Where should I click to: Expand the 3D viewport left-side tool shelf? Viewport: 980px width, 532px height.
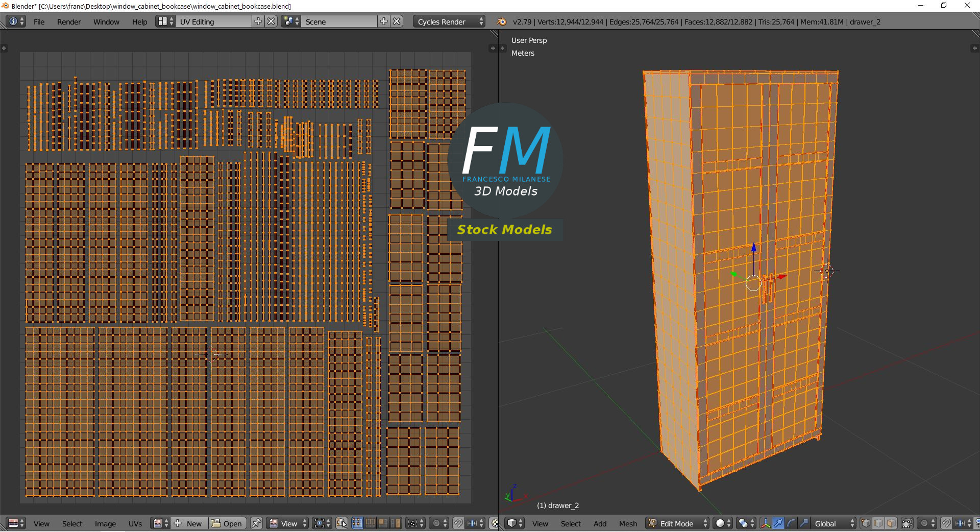click(502, 48)
